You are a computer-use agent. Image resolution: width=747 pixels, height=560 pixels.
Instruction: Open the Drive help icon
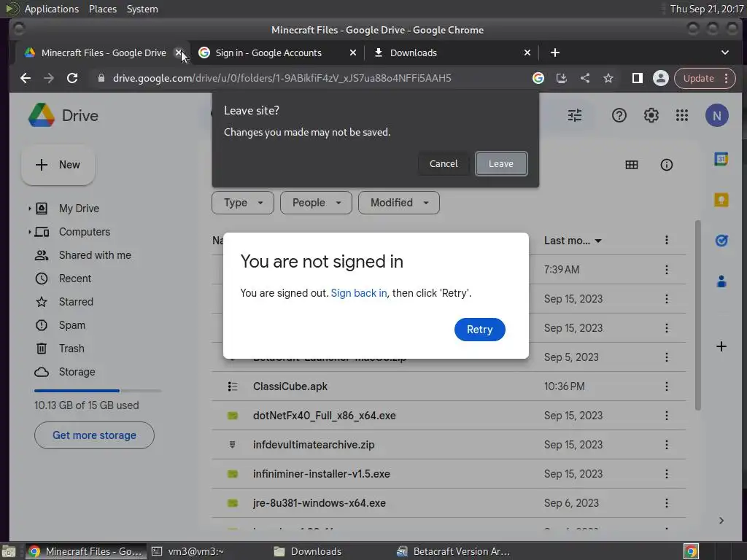pyautogui.click(x=619, y=115)
